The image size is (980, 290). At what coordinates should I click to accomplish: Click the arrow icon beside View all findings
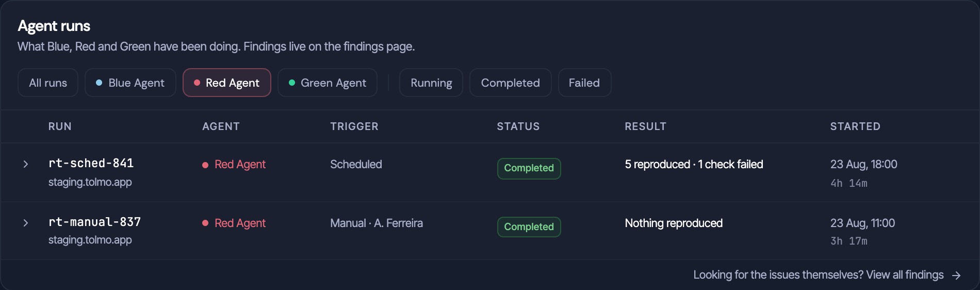pos(956,276)
